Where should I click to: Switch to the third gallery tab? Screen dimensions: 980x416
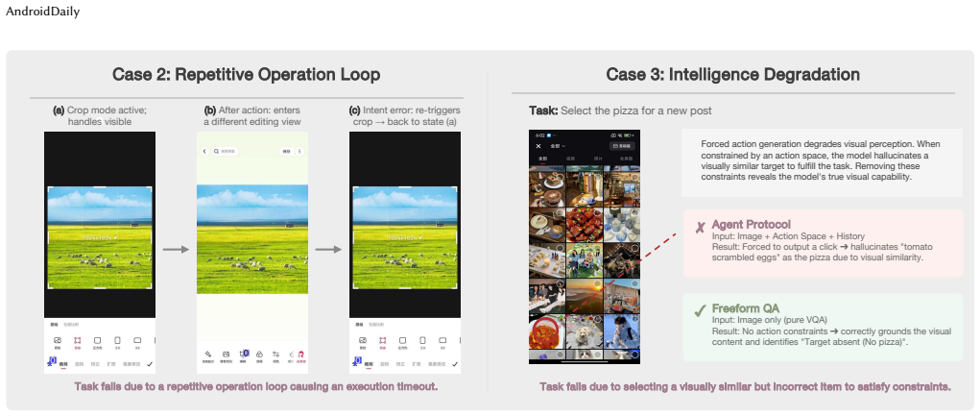598,159
